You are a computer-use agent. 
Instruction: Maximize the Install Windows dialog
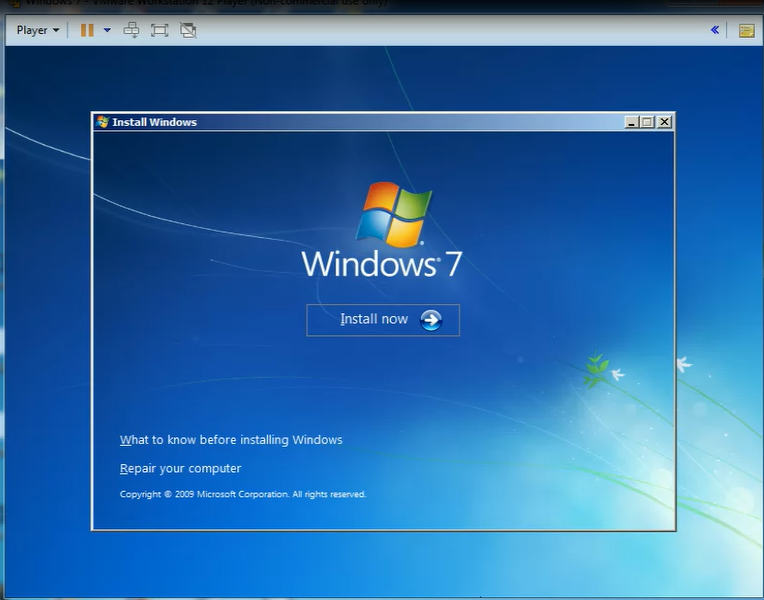pyautogui.click(x=648, y=122)
